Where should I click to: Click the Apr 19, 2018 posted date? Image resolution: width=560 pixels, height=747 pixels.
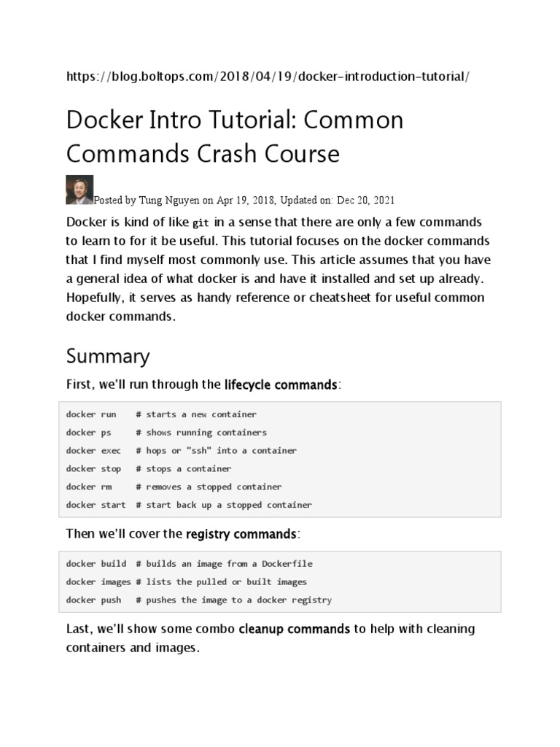pyautogui.click(x=246, y=200)
